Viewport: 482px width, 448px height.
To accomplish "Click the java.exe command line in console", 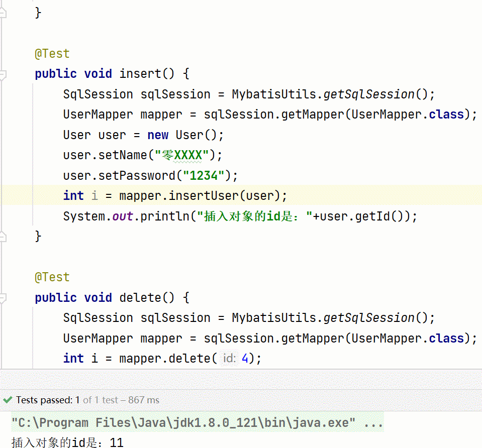I will click(198, 423).
